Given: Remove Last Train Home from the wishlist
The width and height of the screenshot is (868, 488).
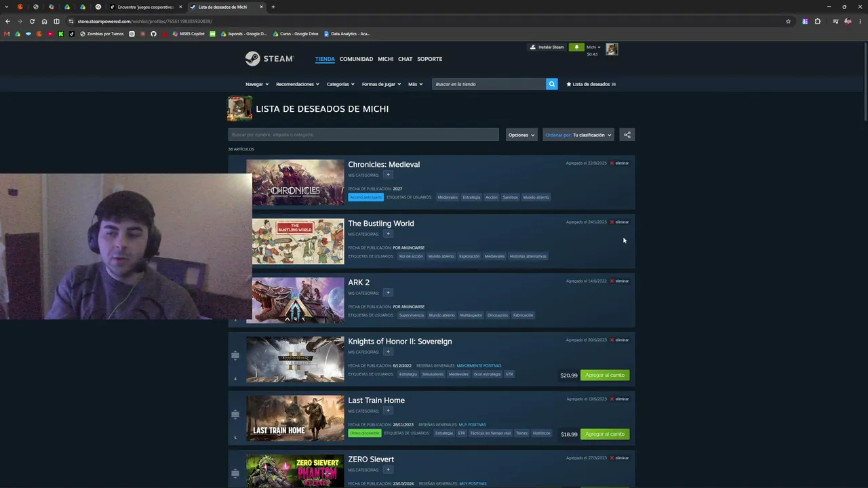Looking at the screenshot, I should coord(620,399).
